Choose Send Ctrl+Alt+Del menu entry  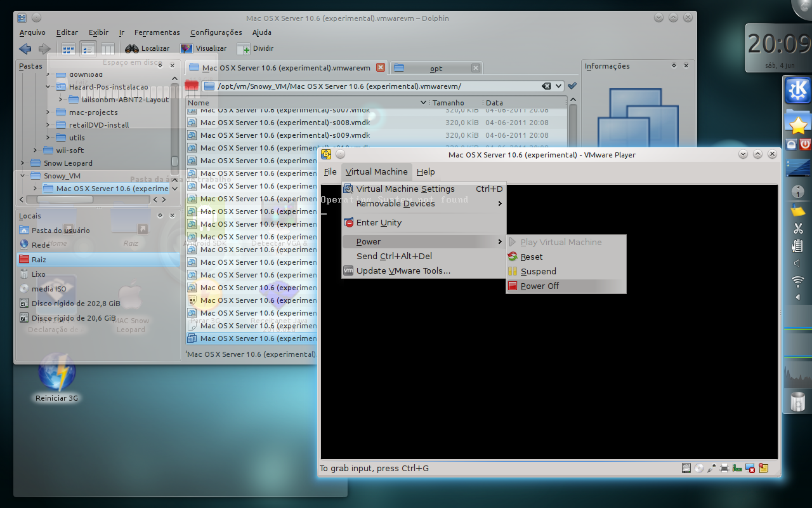pyautogui.click(x=423, y=257)
